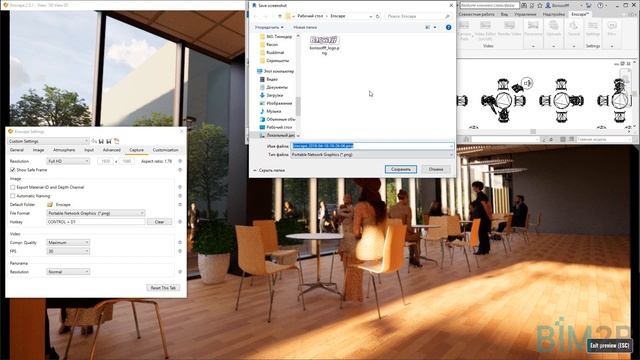
Task: Open the Совместная работа ribbon tab
Action: 476,14
